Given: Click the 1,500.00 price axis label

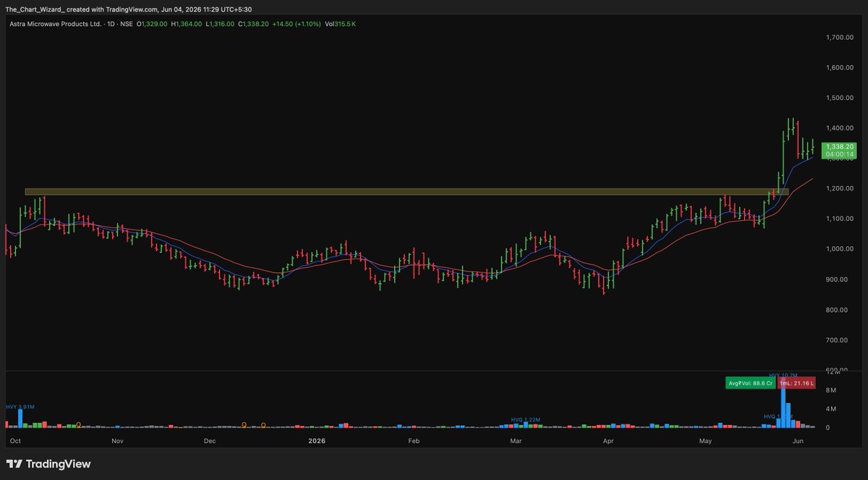Looking at the screenshot, I should (838, 98).
